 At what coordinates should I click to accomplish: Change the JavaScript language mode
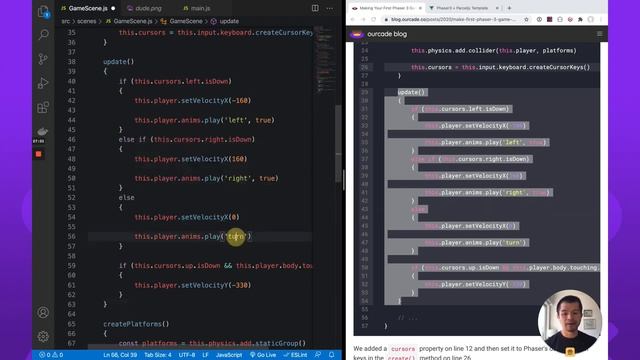tap(229, 355)
